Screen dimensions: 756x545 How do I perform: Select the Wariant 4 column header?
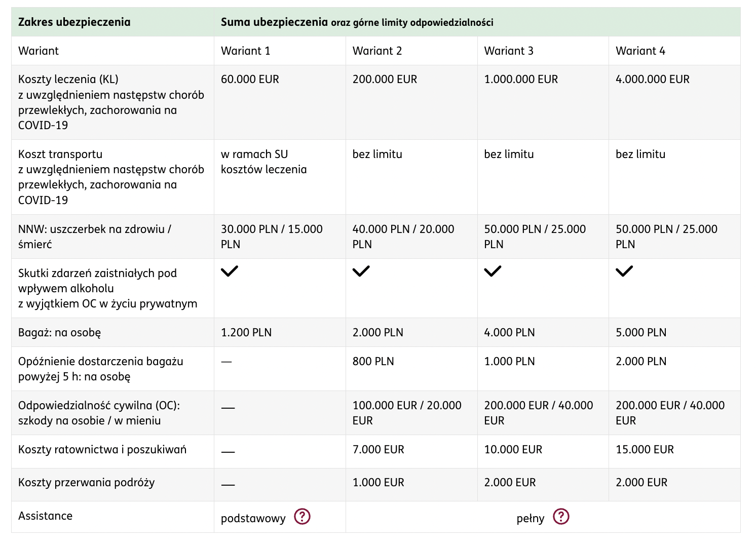(640, 51)
